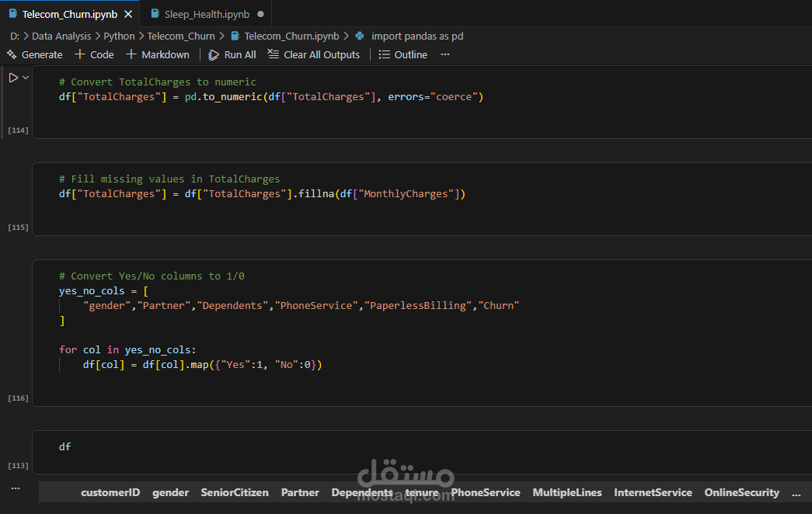
Task: Click the InternetService column header
Action: coord(653,492)
